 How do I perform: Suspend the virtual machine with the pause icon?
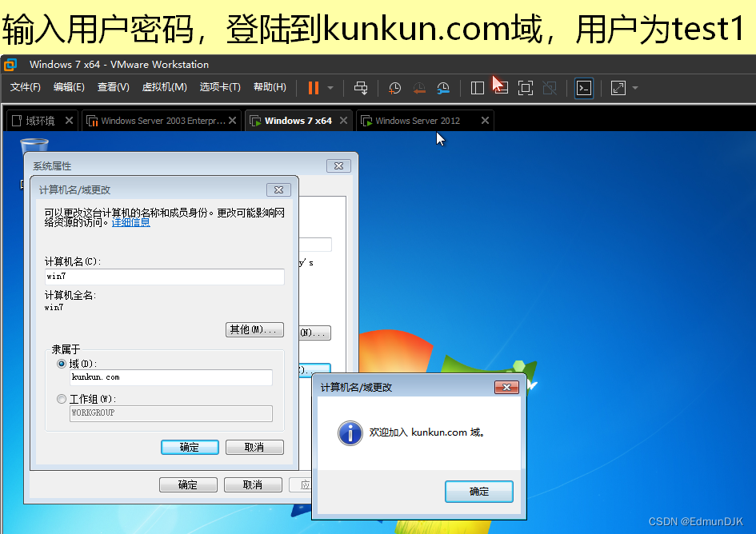[x=314, y=88]
